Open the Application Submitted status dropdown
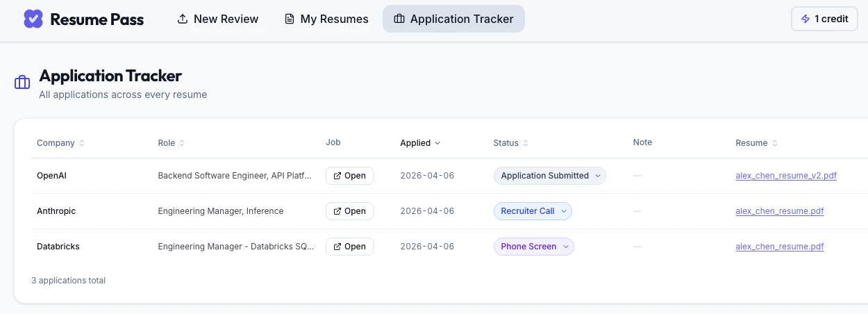 click(x=550, y=176)
